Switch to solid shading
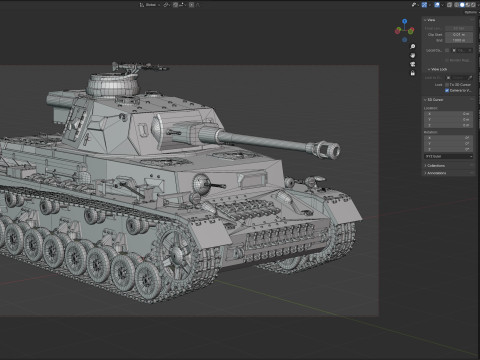This screenshot has height=360, width=480. [x=462, y=5]
